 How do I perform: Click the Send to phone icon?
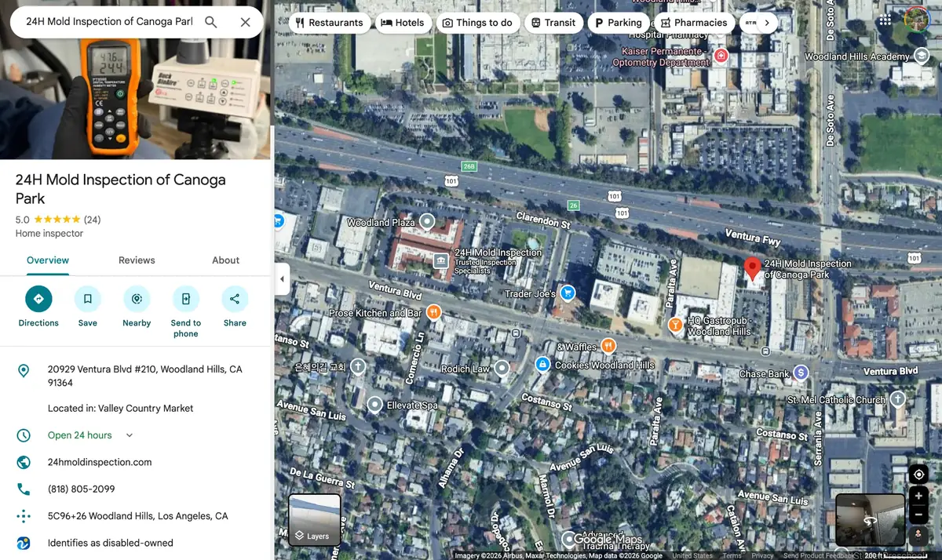pos(185,299)
